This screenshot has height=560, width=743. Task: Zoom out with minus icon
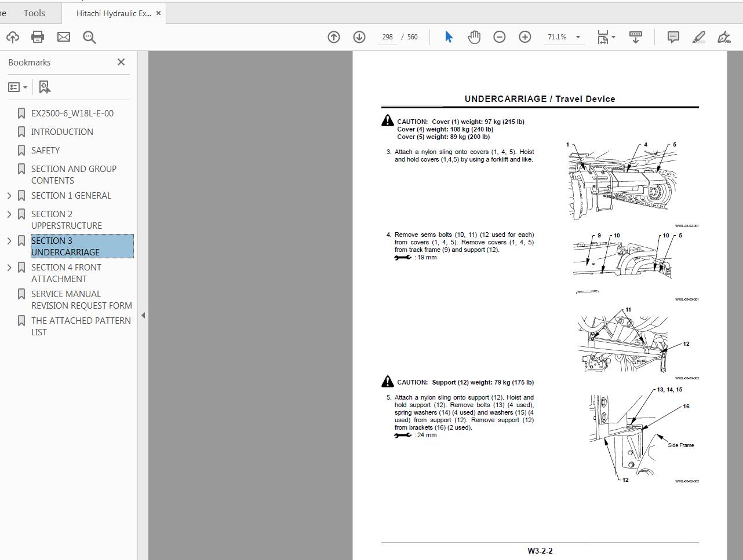[x=499, y=37]
